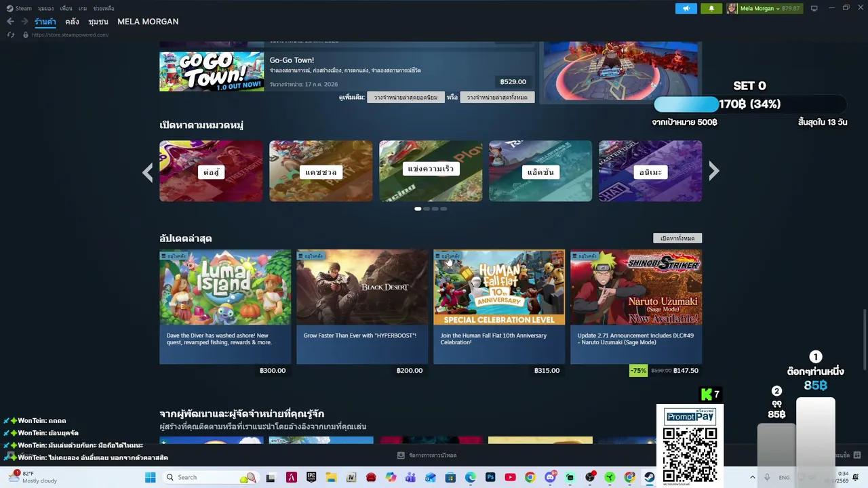868x488 pixels.
Task: Show next categories with the right carousel arrow
Action: (714, 171)
